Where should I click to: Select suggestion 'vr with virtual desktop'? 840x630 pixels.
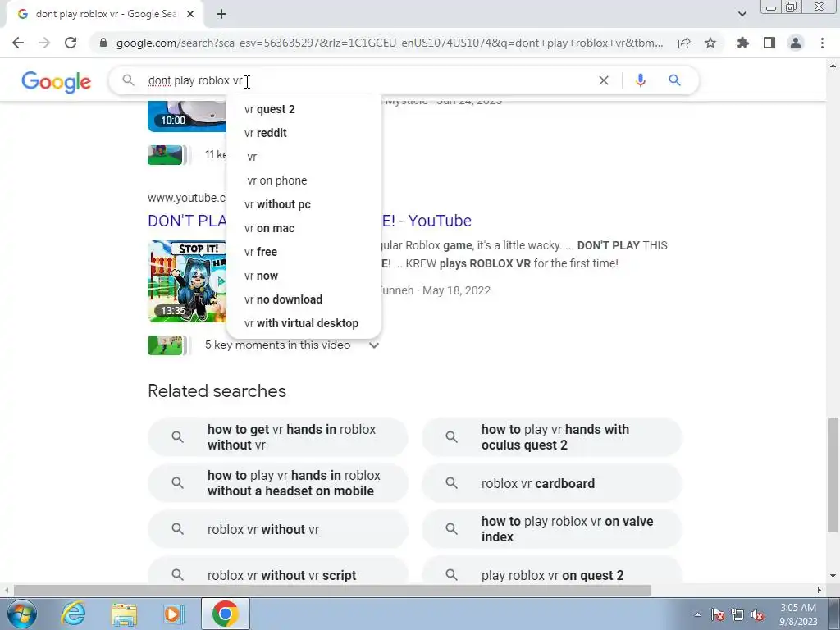coord(304,323)
